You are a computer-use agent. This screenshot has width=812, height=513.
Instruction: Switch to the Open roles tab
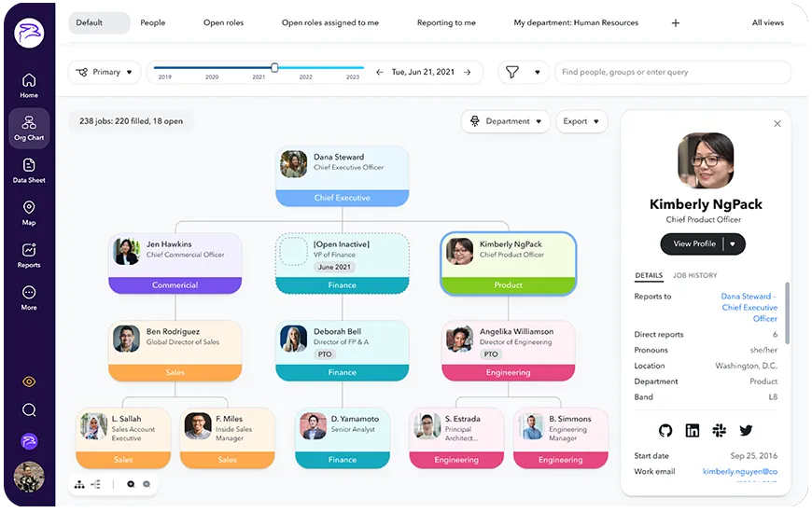coord(223,22)
